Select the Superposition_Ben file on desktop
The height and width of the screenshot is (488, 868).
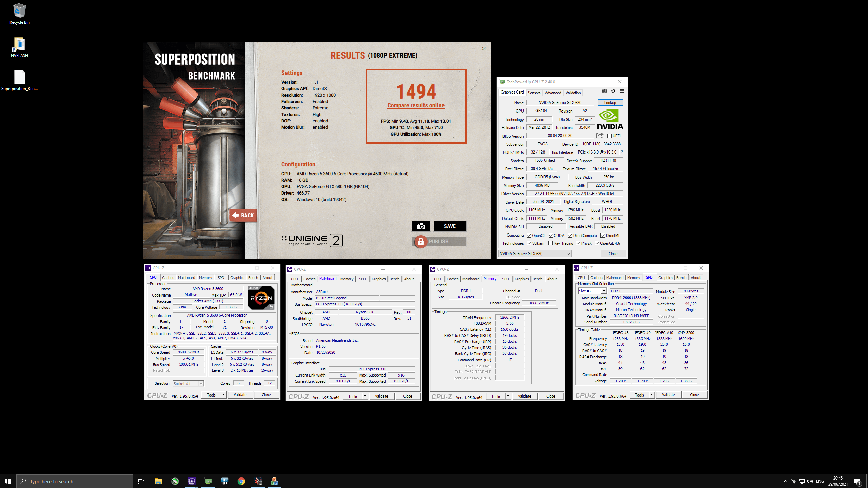pyautogui.click(x=19, y=80)
